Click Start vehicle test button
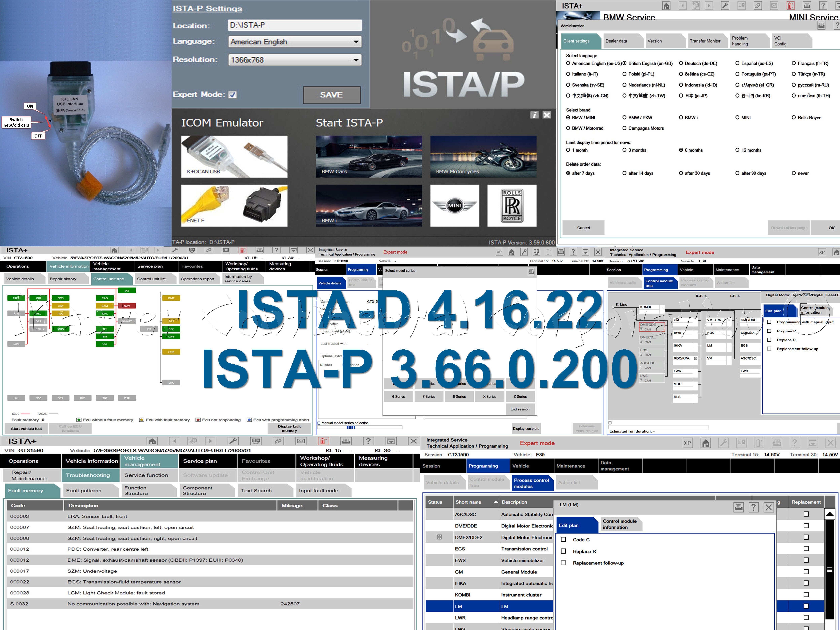The height and width of the screenshot is (630, 840). [26, 429]
